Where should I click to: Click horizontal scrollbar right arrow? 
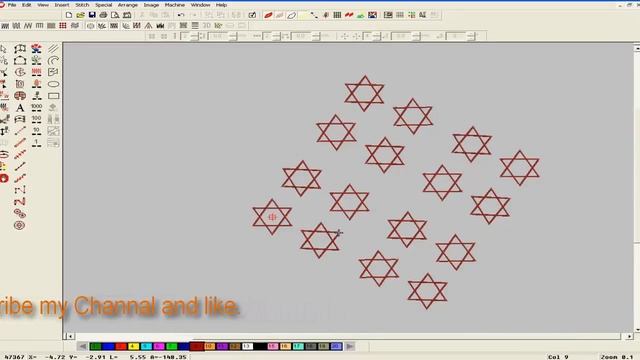(x=629, y=336)
